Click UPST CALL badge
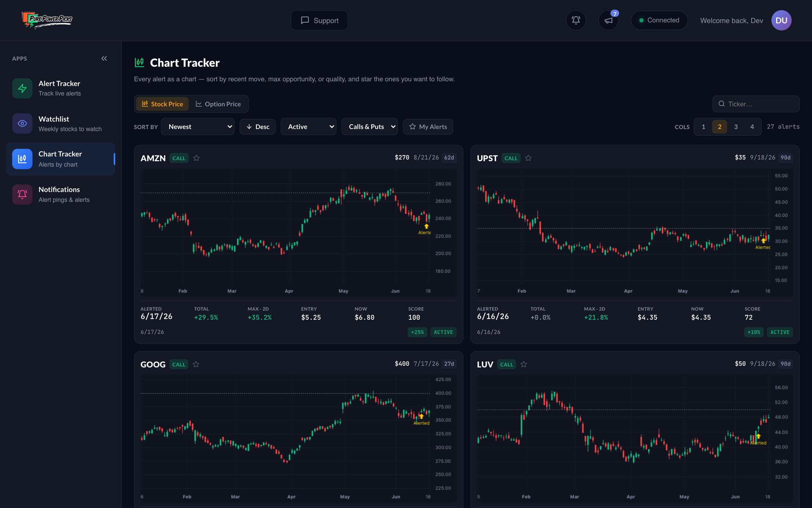This screenshot has height=508, width=812. pyautogui.click(x=511, y=158)
